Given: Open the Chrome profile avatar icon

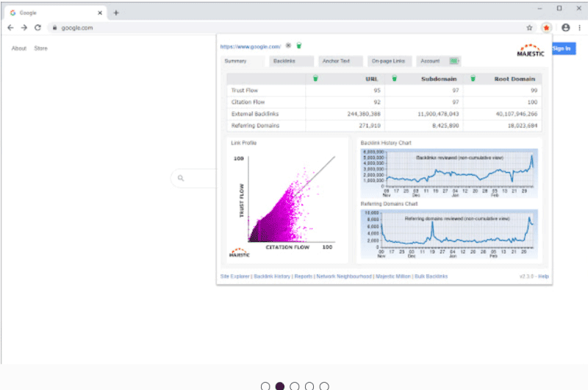Looking at the screenshot, I should 565,27.
